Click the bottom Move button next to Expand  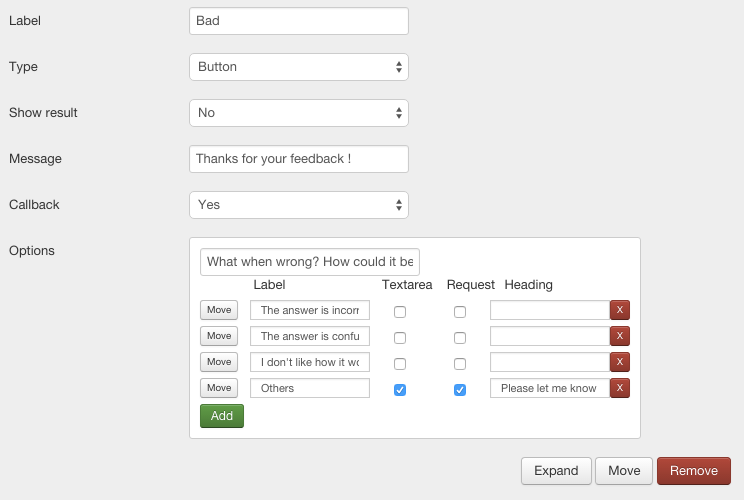tap(624, 471)
